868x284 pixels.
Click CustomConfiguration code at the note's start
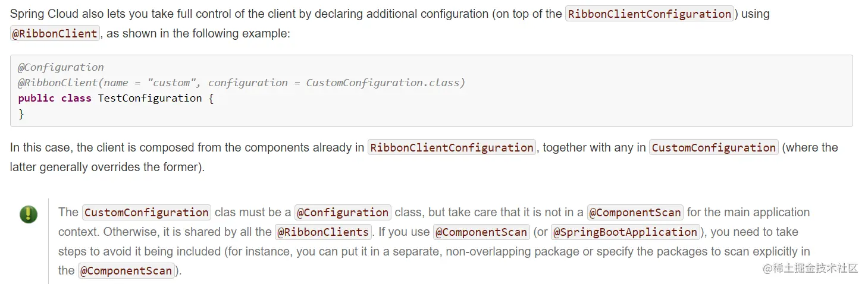[x=146, y=213]
